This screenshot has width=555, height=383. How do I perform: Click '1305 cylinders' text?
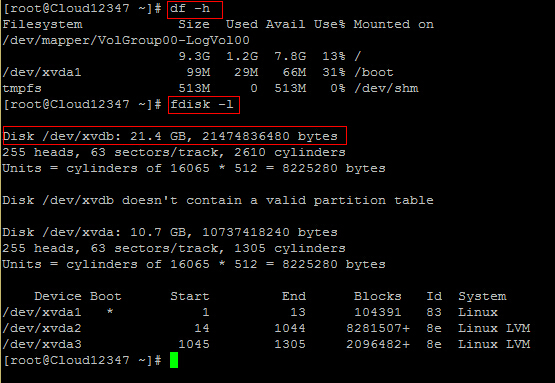tap(290, 248)
